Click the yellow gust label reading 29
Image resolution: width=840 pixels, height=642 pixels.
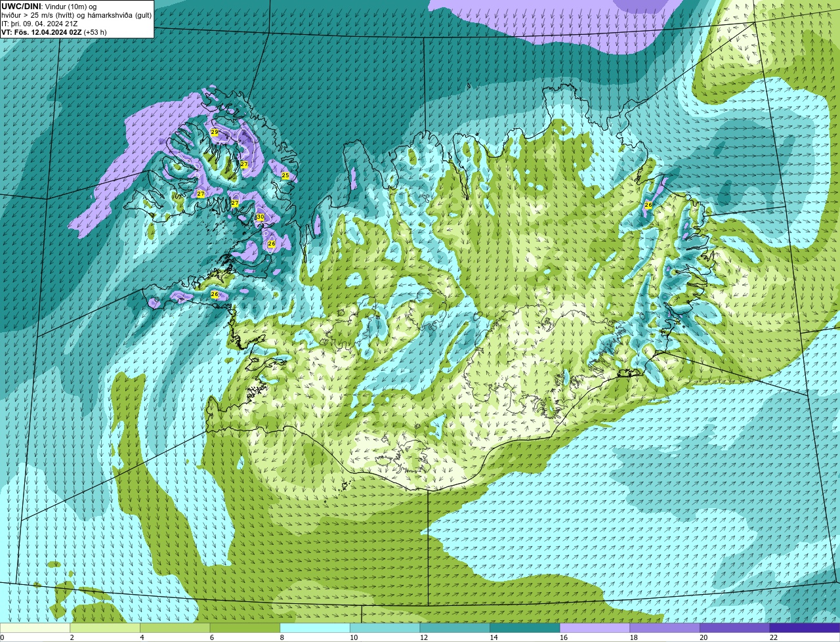click(x=214, y=132)
